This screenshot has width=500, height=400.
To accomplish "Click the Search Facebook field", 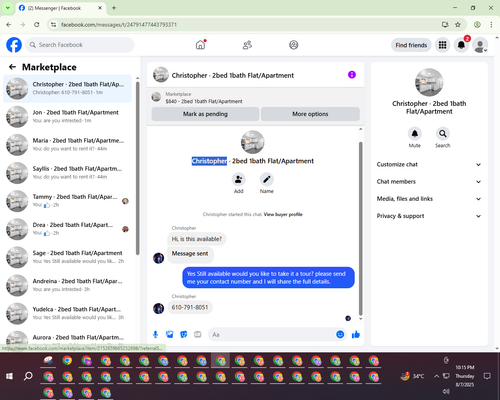I will (80, 45).
